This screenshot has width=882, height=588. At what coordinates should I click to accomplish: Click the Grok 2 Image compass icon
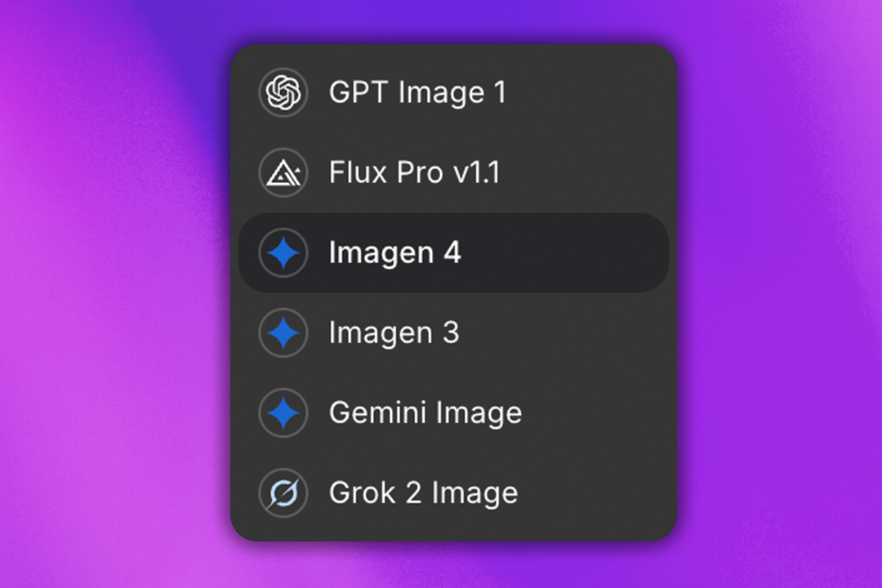283,492
